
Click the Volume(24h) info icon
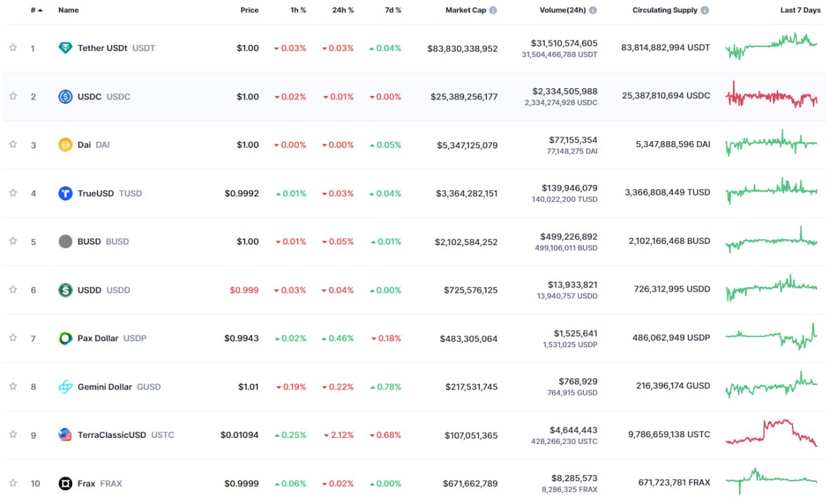click(x=592, y=10)
